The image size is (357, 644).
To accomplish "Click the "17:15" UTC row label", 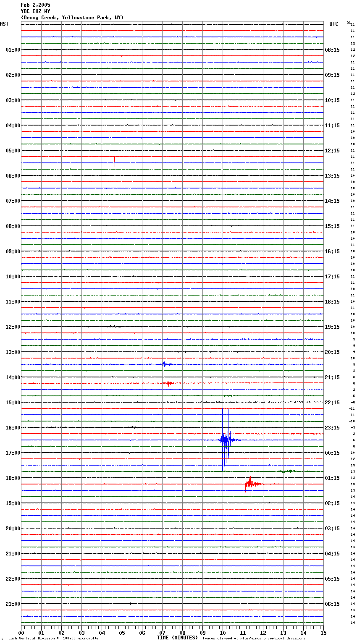I will click(x=332, y=277).
